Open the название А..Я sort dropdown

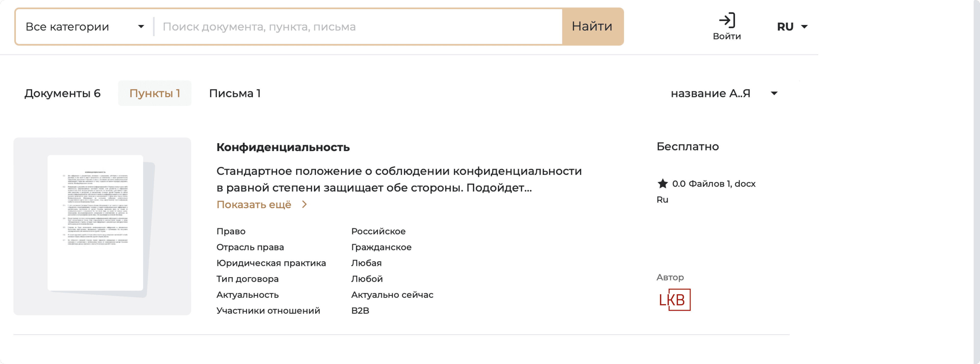(x=724, y=94)
